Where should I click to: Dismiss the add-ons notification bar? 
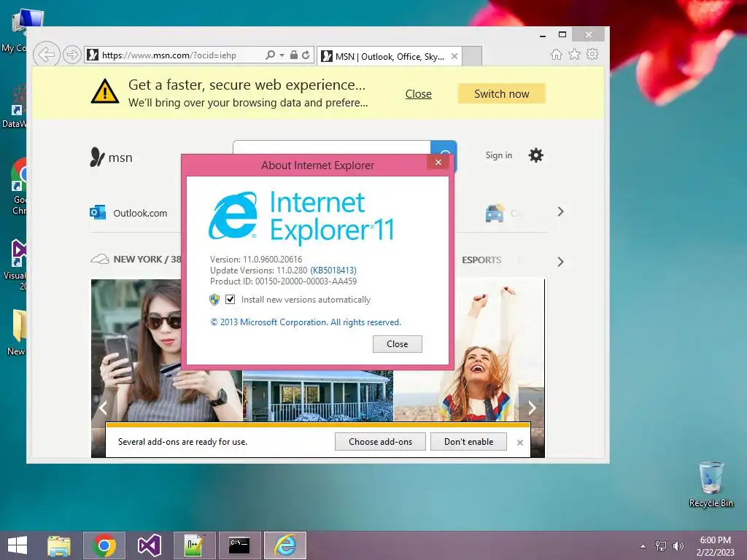coord(519,443)
